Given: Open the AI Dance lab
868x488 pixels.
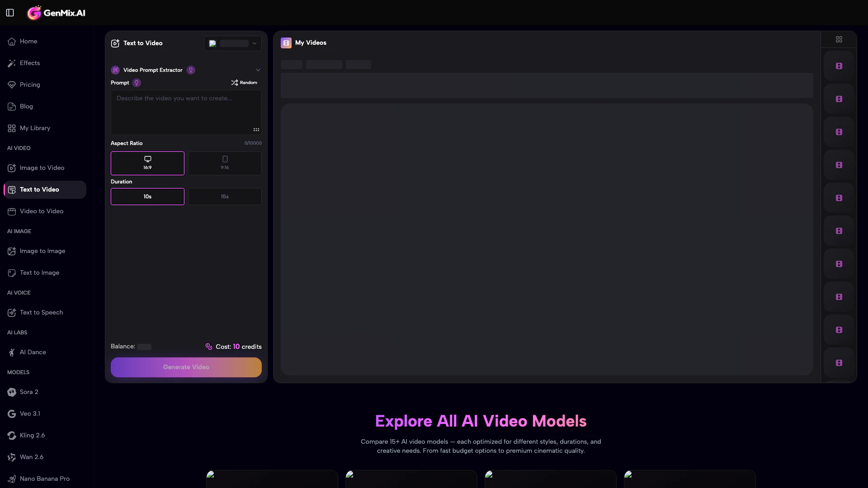Looking at the screenshot, I should [33, 352].
